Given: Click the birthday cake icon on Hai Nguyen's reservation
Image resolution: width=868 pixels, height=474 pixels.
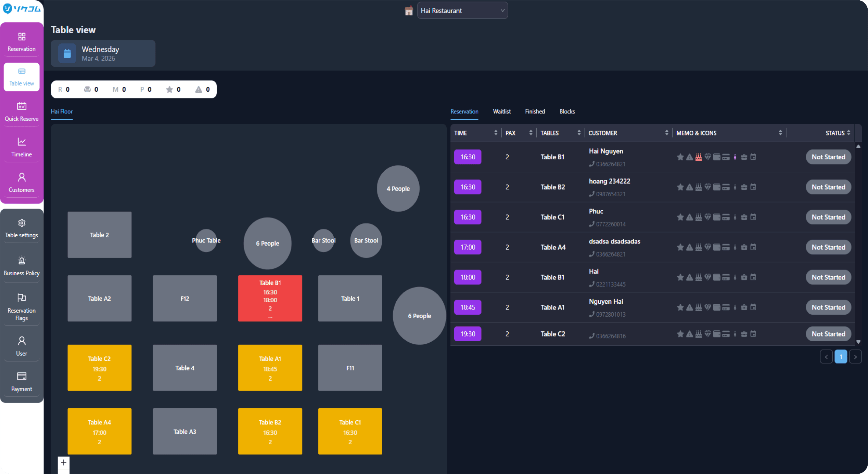Looking at the screenshot, I should click(x=699, y=157).
